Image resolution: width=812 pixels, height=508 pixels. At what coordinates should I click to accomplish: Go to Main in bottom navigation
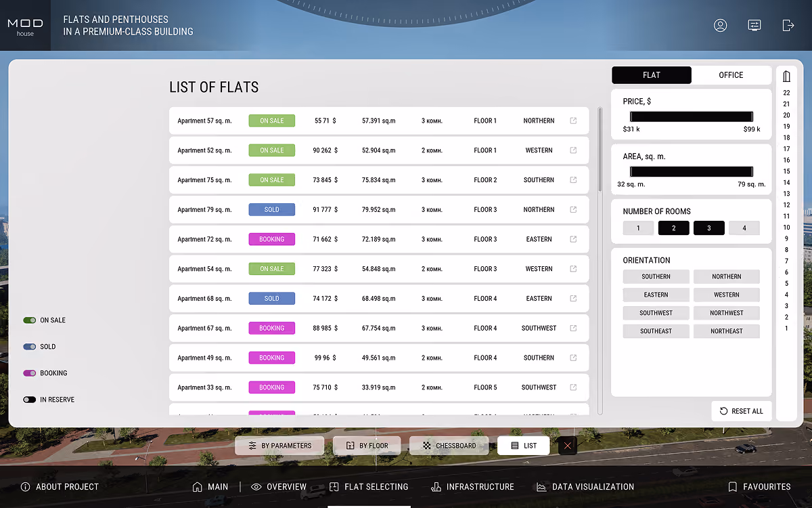(x=210, y=487)
